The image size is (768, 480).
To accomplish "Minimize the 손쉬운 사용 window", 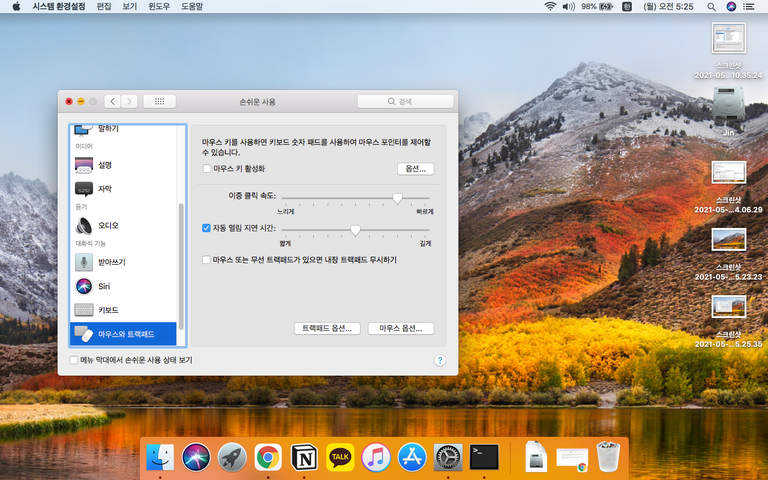I will 81,101.
